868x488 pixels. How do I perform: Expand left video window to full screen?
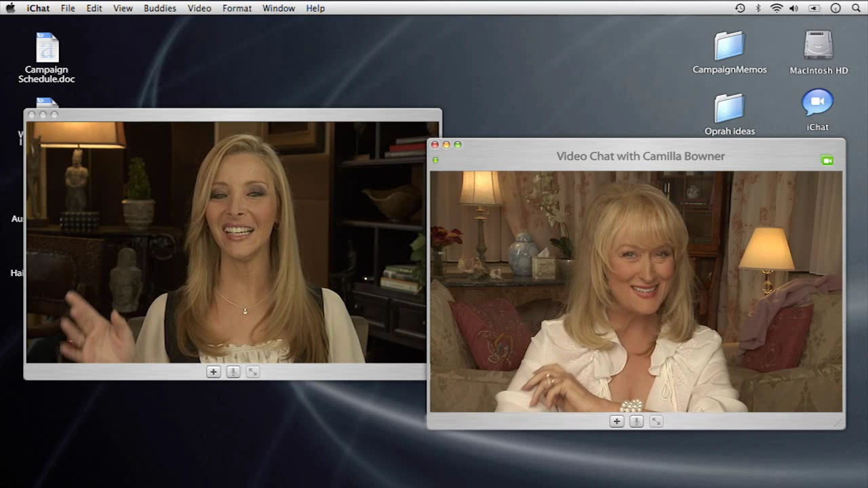tap(253, 371)
